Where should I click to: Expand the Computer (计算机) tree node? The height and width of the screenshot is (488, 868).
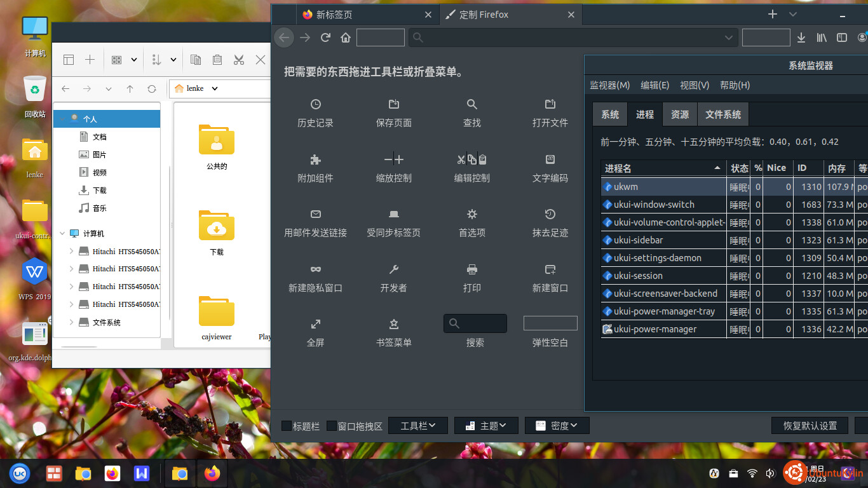pos(63,233)
